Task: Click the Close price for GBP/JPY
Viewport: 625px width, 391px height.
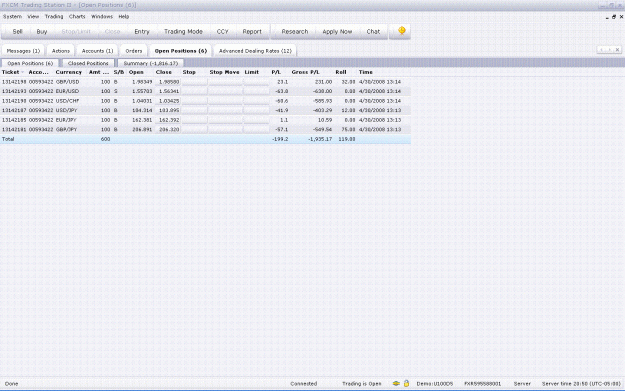Action: [x=169, y=130]
